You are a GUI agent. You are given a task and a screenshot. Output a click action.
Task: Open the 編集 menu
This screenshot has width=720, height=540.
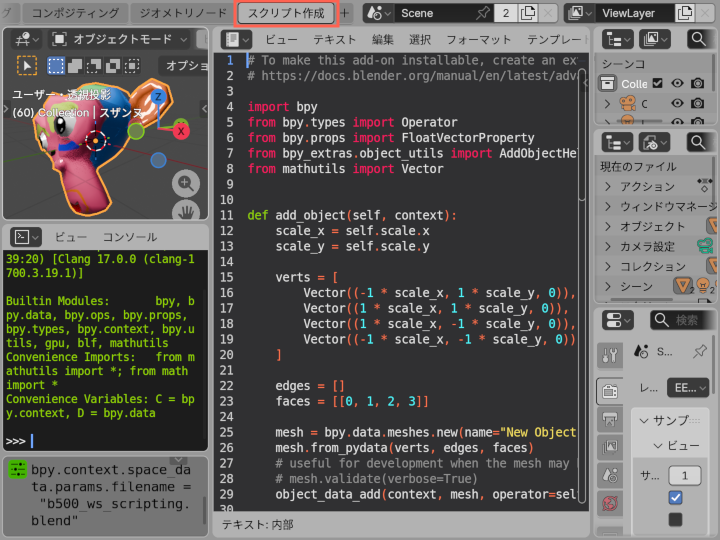pyautogui.click(x=382, y=39)
